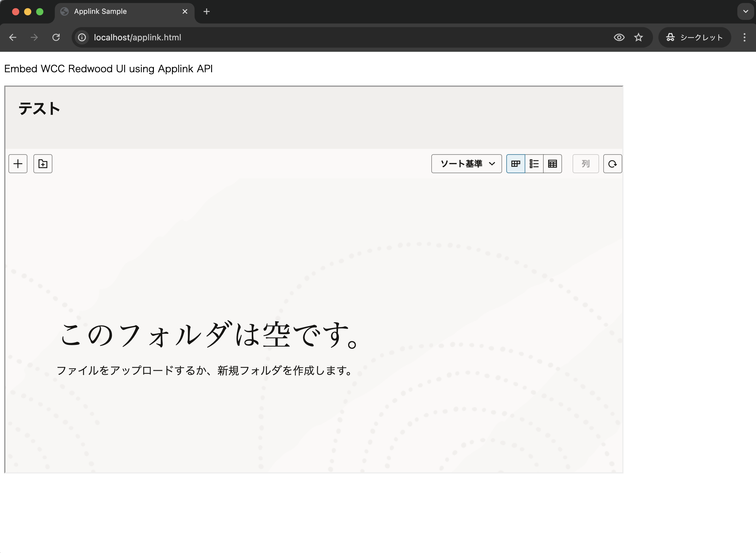Open a new browser tab
The image size is (756, 553).
pyautogui.click(x=207, y=11)
